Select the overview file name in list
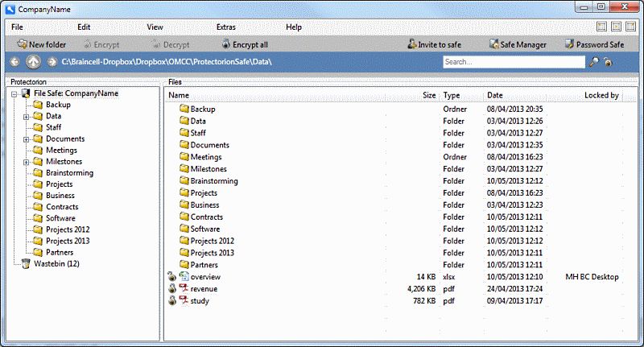Screen dimensions: 644x347 205,277
